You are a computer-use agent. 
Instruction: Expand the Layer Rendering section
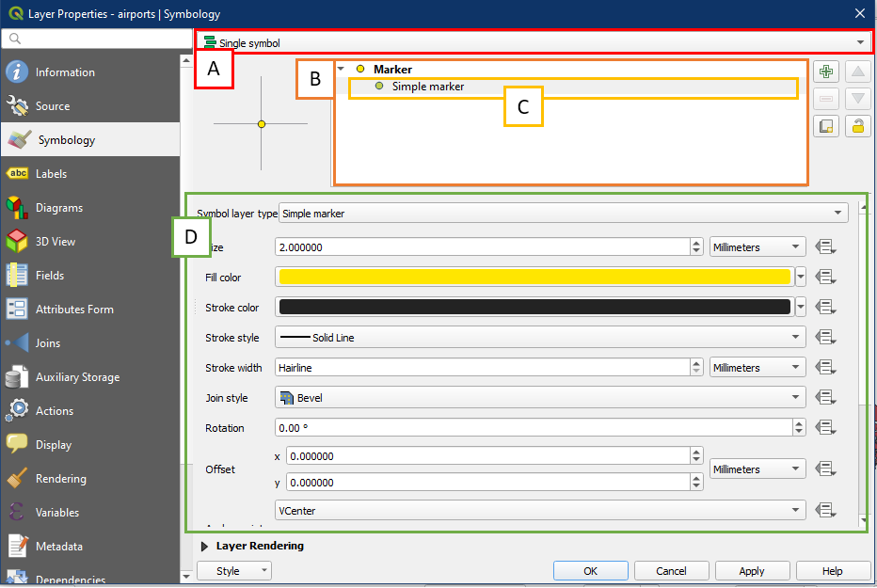click(x=205, y=546)
